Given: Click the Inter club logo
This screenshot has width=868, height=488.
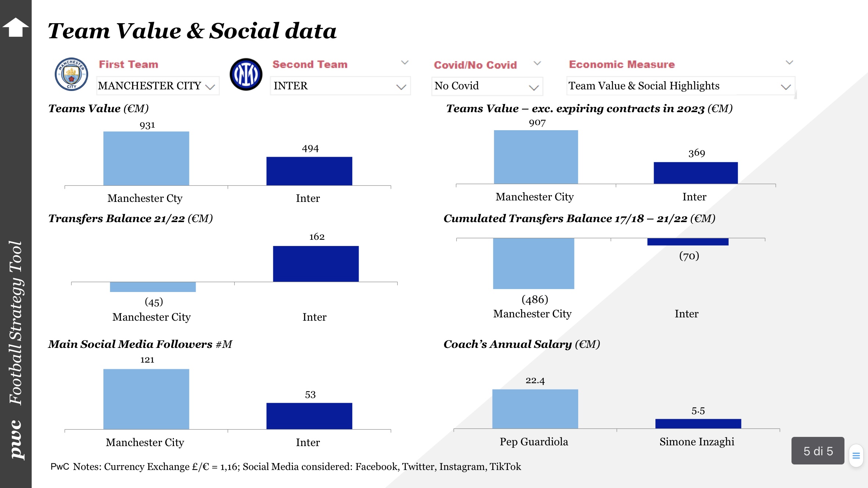Looking at the screenshot, I should (x=246, y=74).
